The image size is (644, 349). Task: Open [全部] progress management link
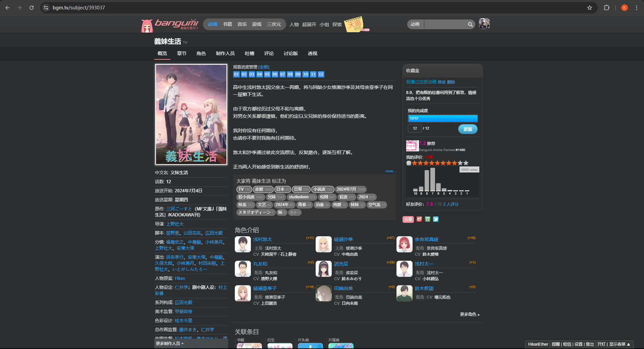coord(264,67)
